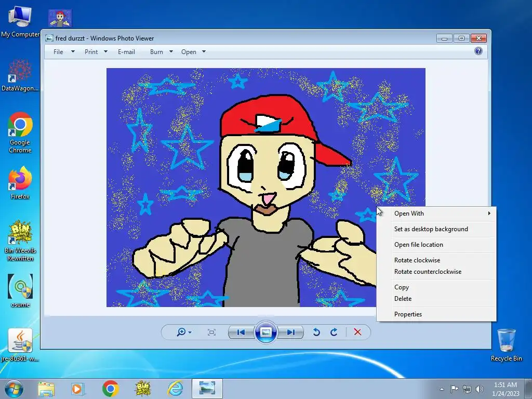Choose Delete from context menu
The width and height of the screenshot is (532, 399).
436,299
